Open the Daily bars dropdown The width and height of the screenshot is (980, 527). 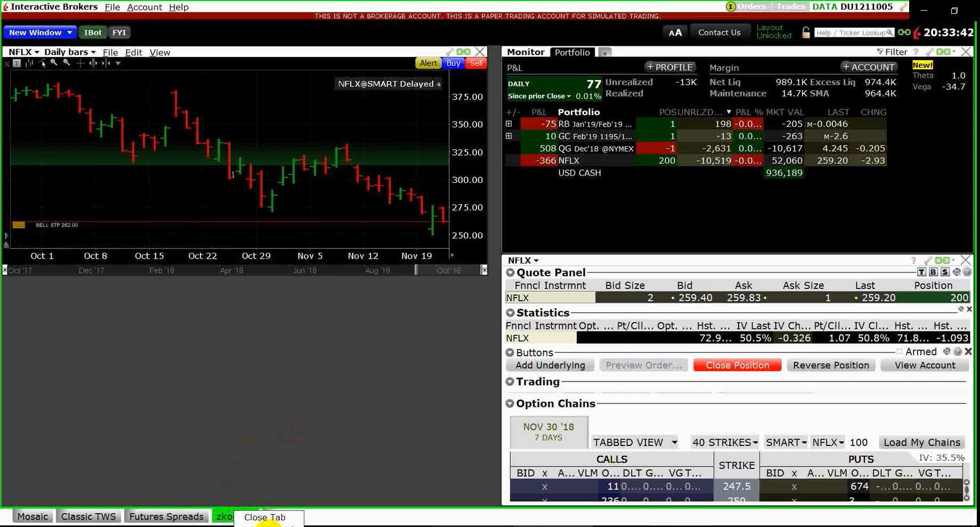(70, 52)
